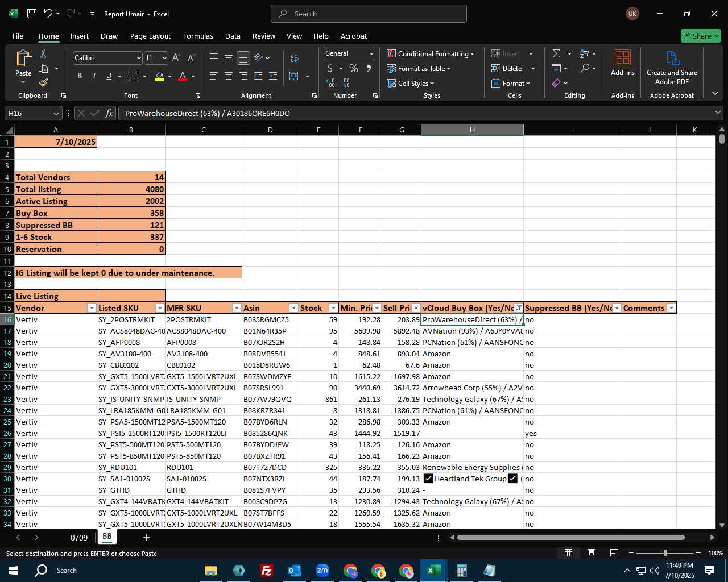Click the Format Painter brush icon
The image size is (728, 582).
point(43,82)
